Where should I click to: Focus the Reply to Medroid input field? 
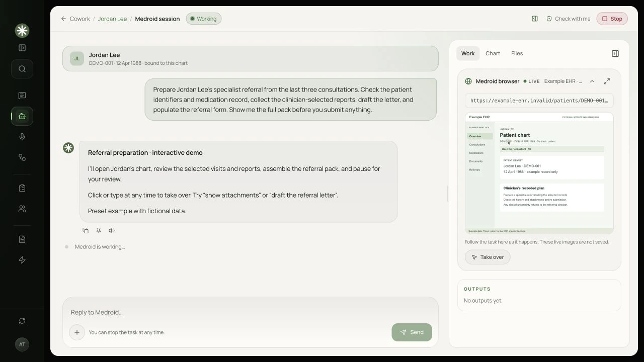tap(251, 312)
